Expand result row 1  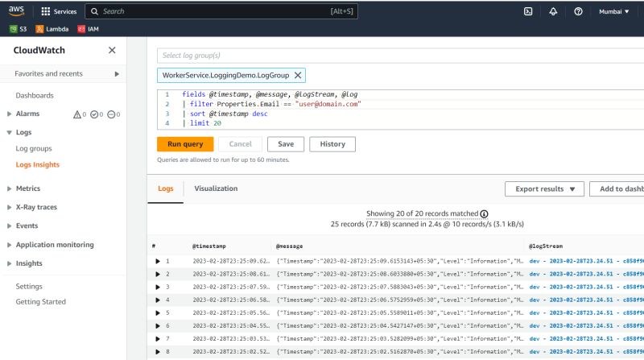[158, 262]
